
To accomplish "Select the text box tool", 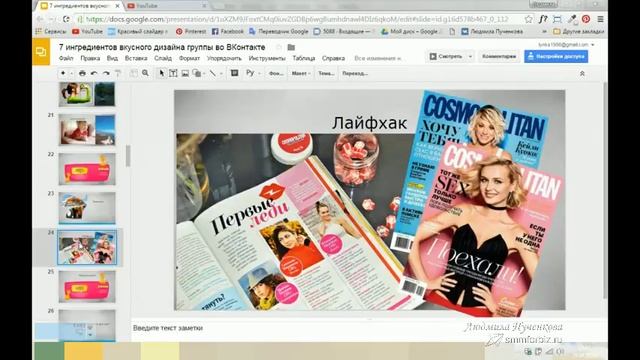I will (173, 73).
